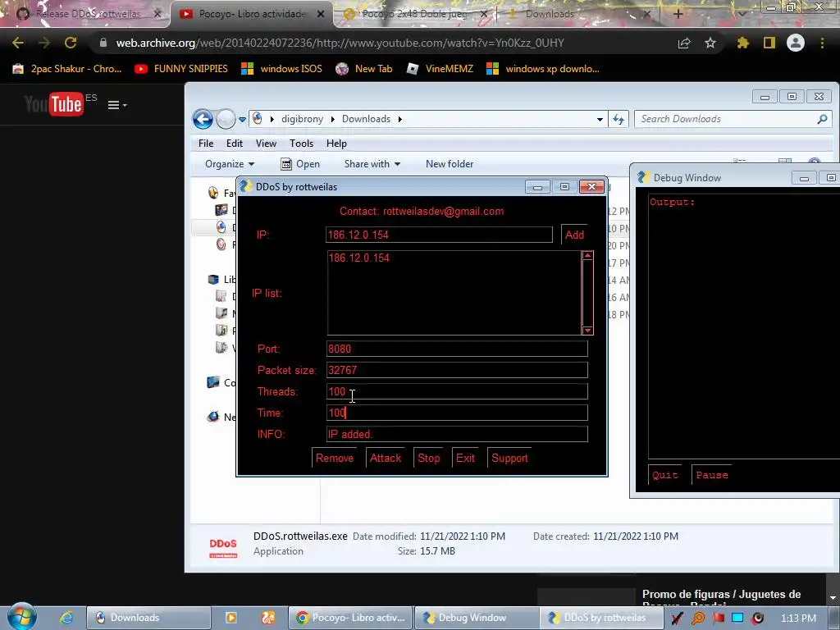Click the Support button
Screen dimensions: 840x630
[x=509, y=458]
